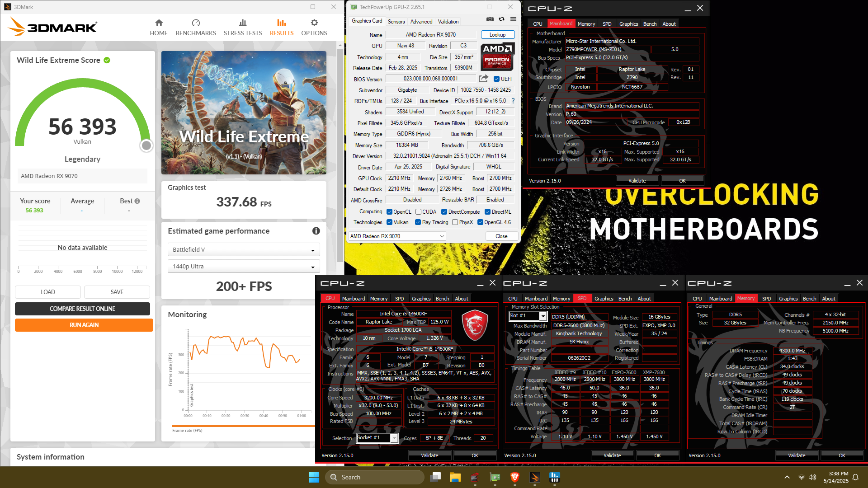Toggle the PhysX checkbox
Screen dimensions: 868x488
click(455, 222)
